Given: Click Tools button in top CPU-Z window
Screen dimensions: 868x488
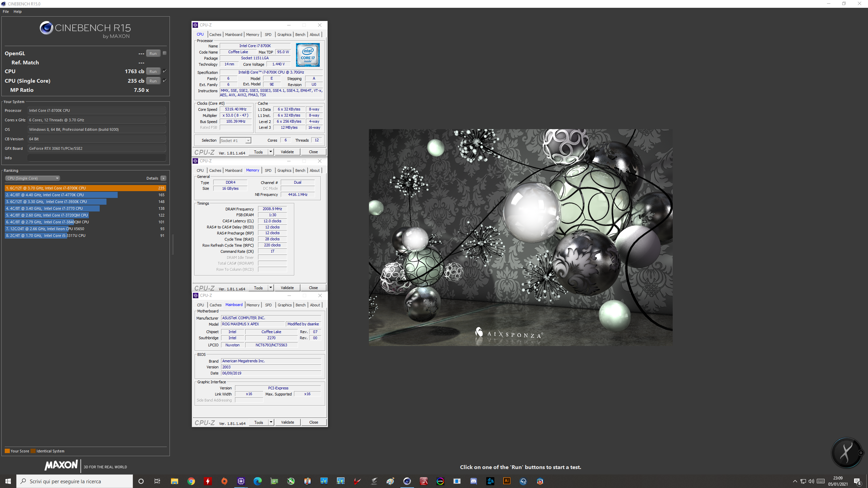Looking at the screenshot, I should [258, 152].
